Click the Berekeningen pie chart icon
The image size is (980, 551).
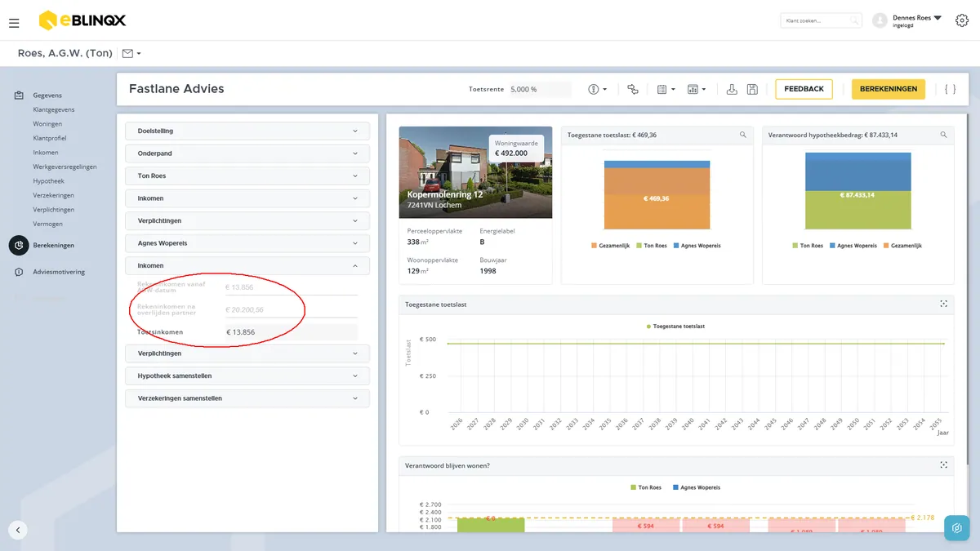coord(18,245)
